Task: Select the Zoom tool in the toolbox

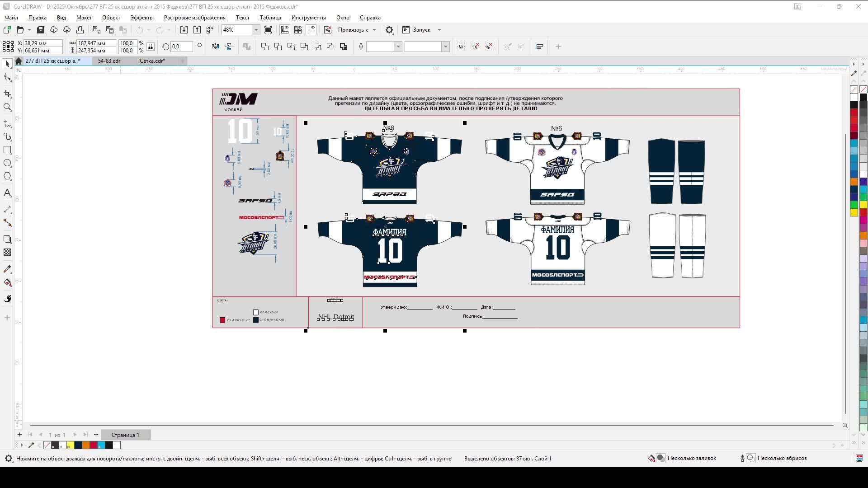Action: click(7, 108)
